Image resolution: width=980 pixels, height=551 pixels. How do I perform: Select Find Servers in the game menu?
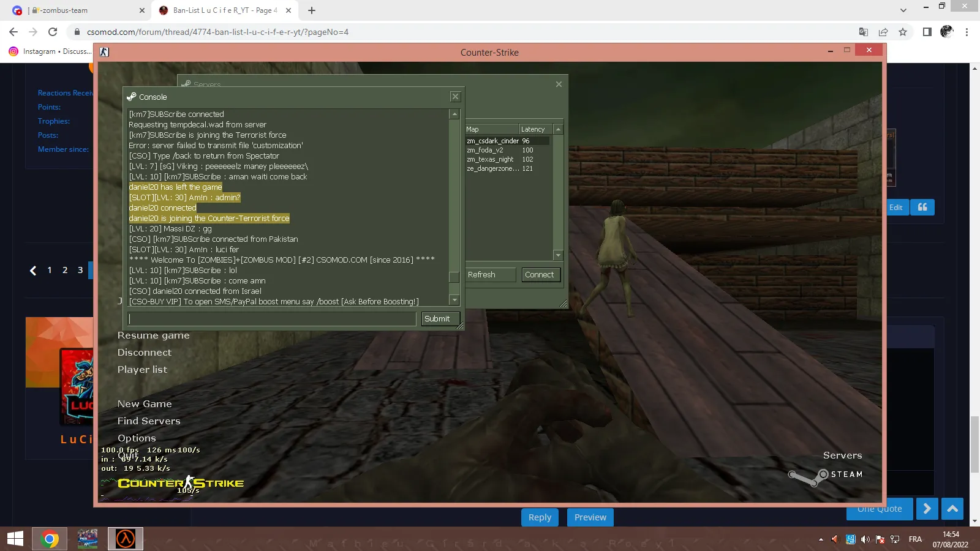(x=149, y=421)
